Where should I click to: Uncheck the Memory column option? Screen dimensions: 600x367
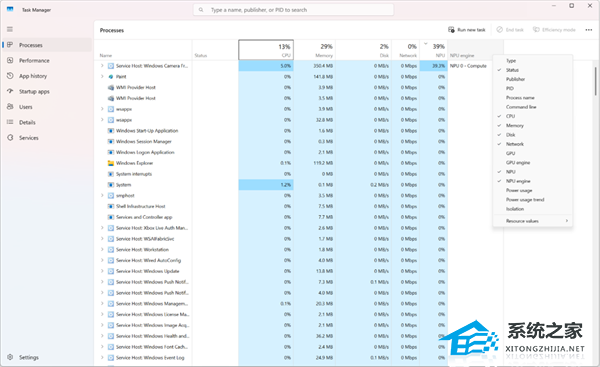click(x=533, y=126)
